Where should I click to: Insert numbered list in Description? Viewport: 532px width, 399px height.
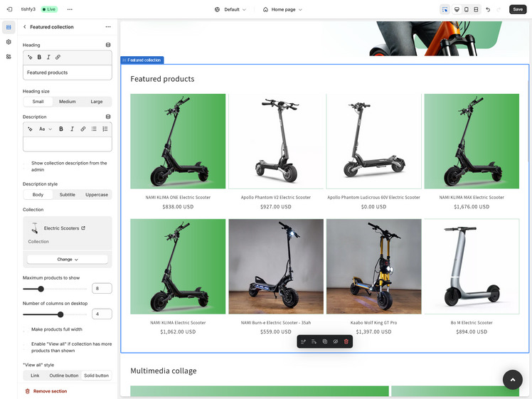(x=105, y=129)
